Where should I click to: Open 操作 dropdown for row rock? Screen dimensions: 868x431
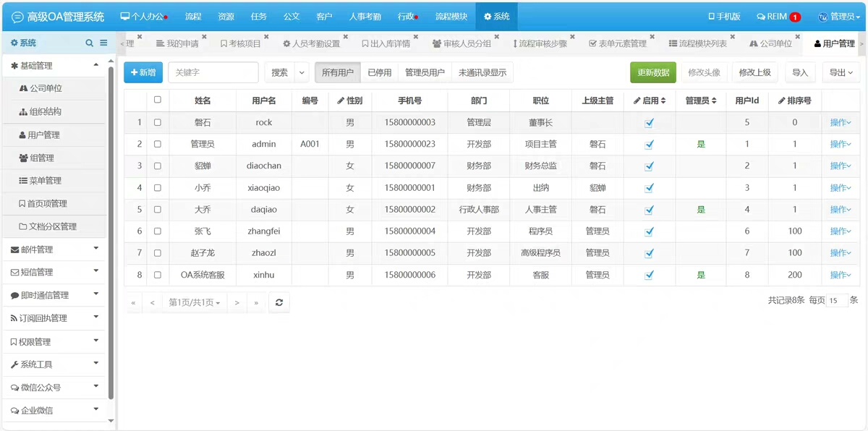(841, 123)
